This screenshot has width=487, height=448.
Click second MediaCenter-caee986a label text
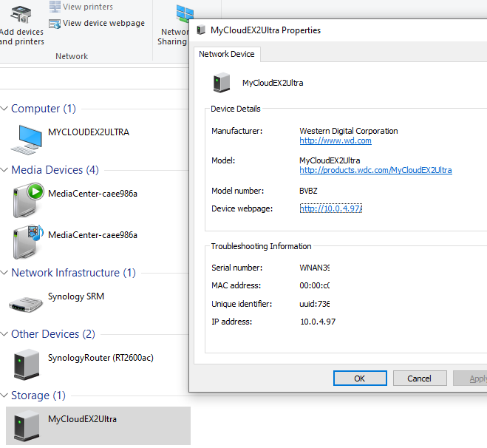point(92,235)
